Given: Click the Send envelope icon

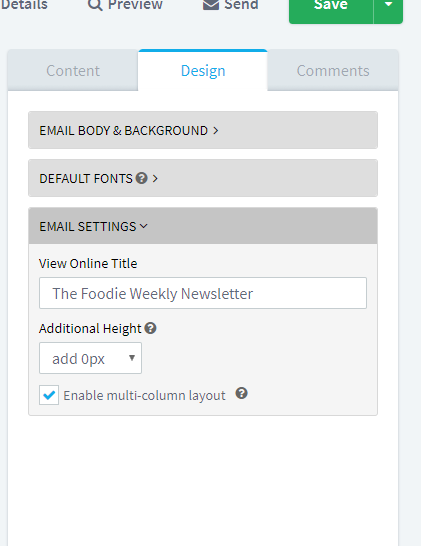Looking at the screenshot, I should (x=211, y=5).
